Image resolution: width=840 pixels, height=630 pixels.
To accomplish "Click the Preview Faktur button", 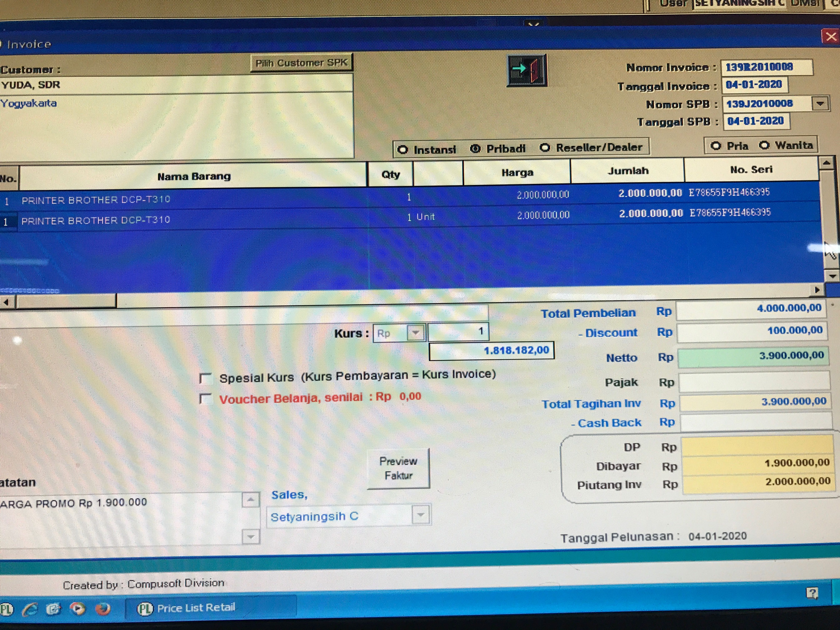I will [398, 468].
